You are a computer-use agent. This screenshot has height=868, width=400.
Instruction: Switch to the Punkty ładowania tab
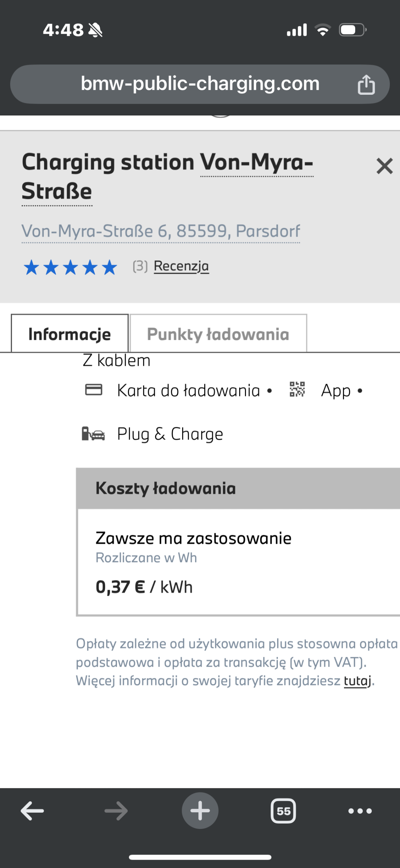(218, 333)
